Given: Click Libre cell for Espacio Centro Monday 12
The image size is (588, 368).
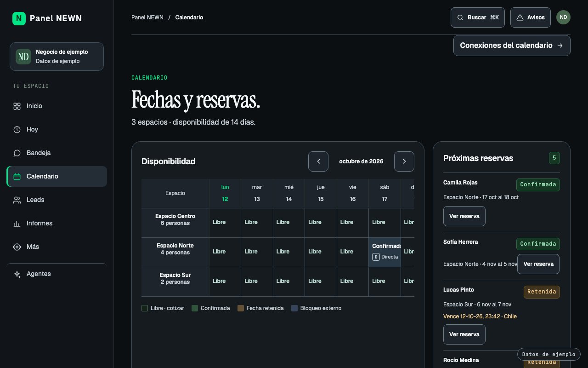Looking at the screenshot, I should 225,223.
